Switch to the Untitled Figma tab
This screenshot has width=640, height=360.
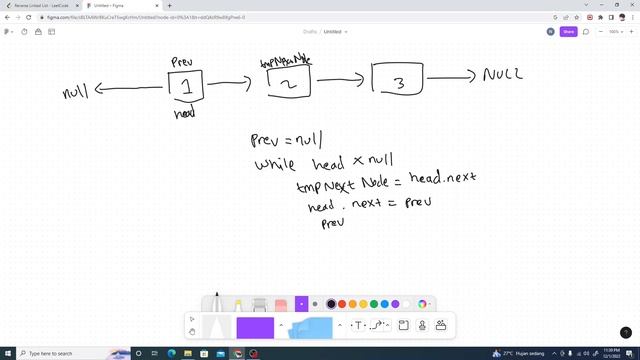click(121, 6)
